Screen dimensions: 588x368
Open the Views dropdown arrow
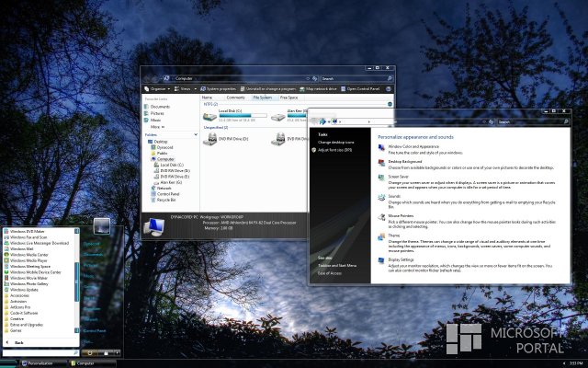coord(196,89)
